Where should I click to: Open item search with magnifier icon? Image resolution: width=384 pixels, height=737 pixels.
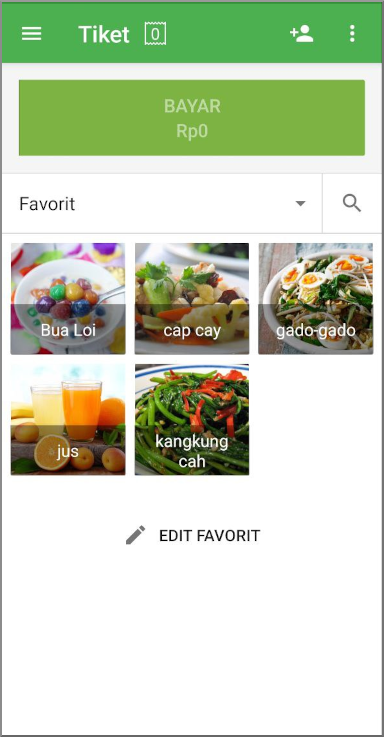click(x=352, y=204)
